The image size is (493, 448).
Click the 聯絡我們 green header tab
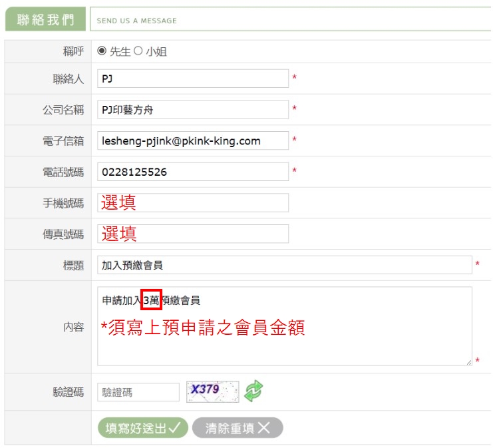pos(46,19)
